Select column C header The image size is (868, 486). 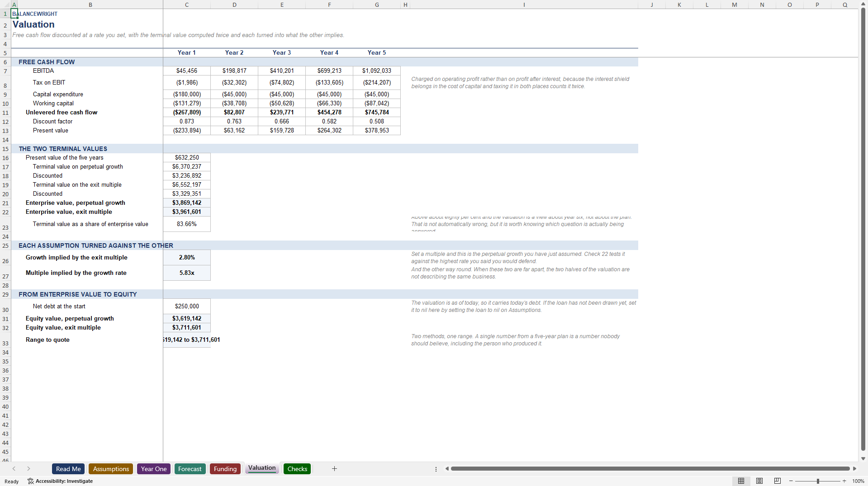187,5
